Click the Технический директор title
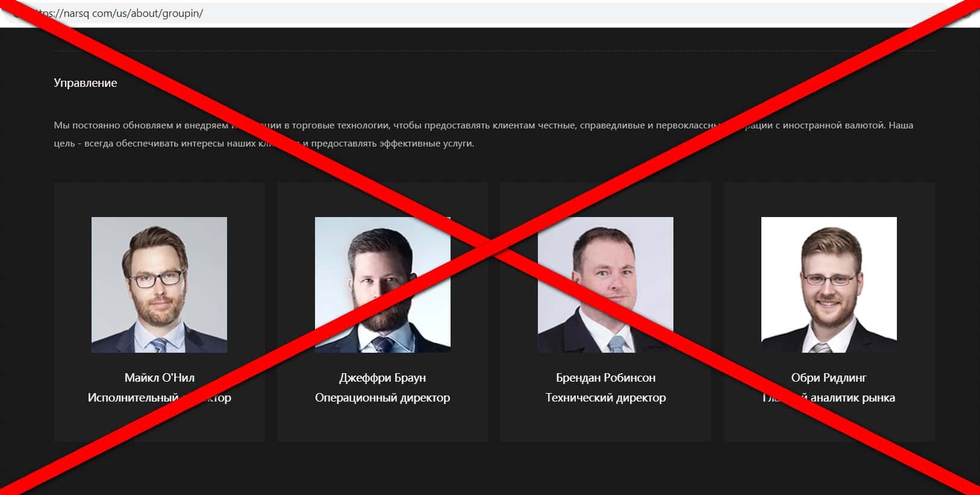 tap(605, 398)
